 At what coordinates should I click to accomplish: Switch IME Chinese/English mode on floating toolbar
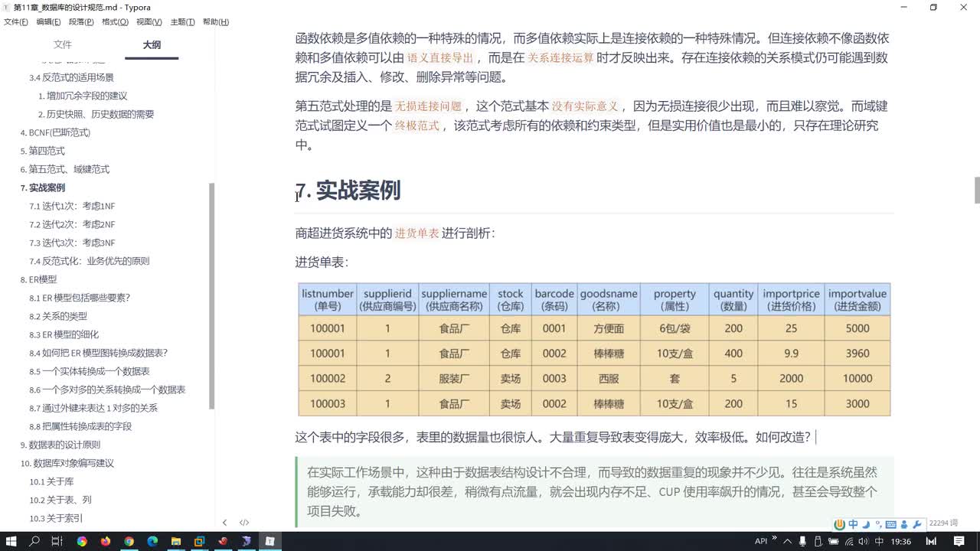(x=853, y=524)
